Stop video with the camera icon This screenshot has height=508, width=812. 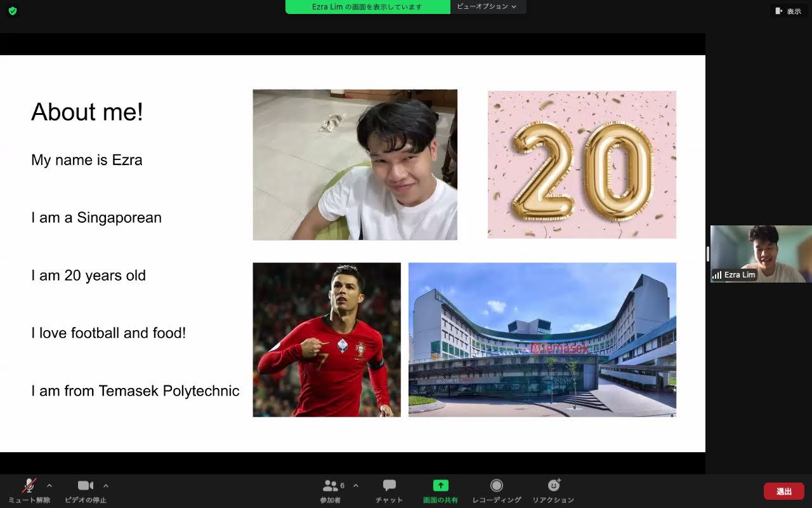coord(85,486)
